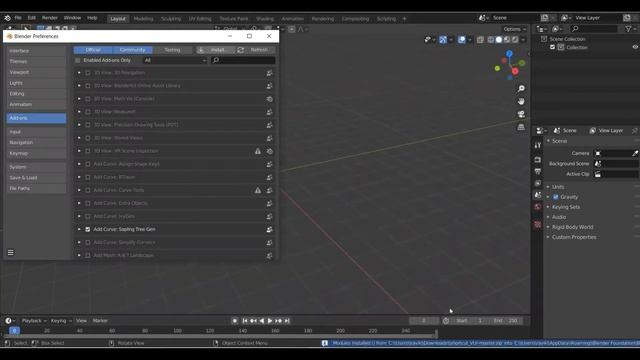Toggle show overlays button in viewport header
The height and width of the screenshot is (360, 640).
click(x=462, y=40)
